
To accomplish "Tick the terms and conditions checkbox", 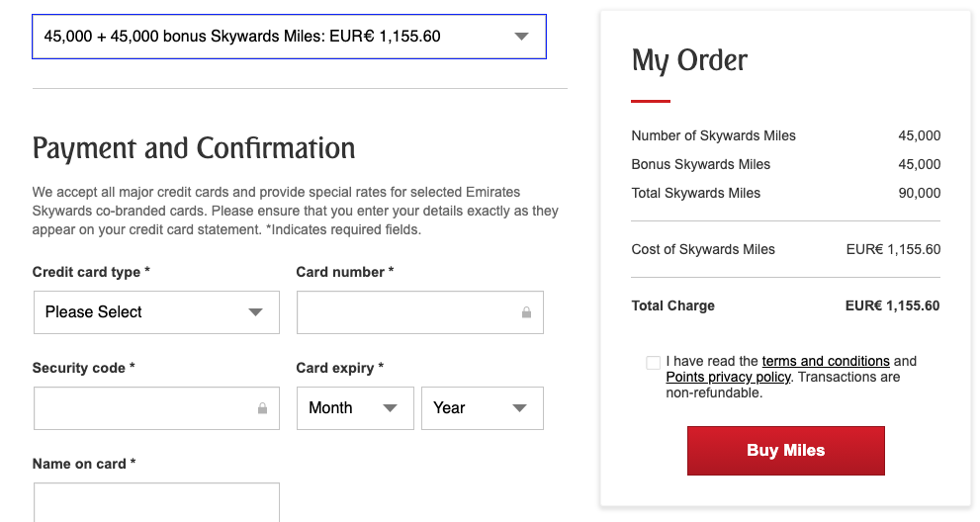I will tap(653, 363).
